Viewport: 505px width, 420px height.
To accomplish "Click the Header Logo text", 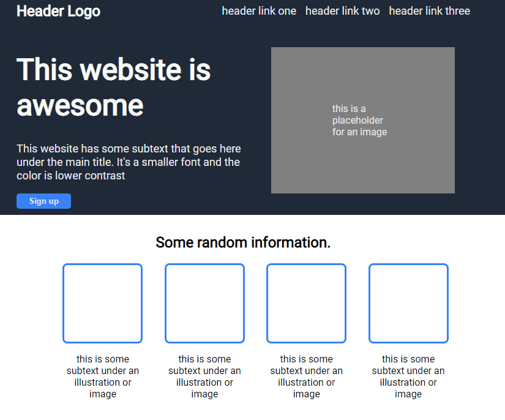I will [x=58, y=11].
